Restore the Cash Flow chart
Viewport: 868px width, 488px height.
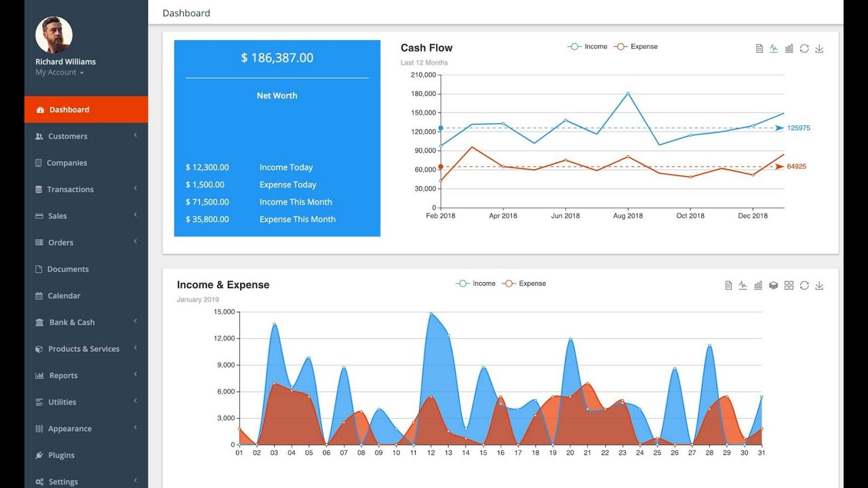804,49
